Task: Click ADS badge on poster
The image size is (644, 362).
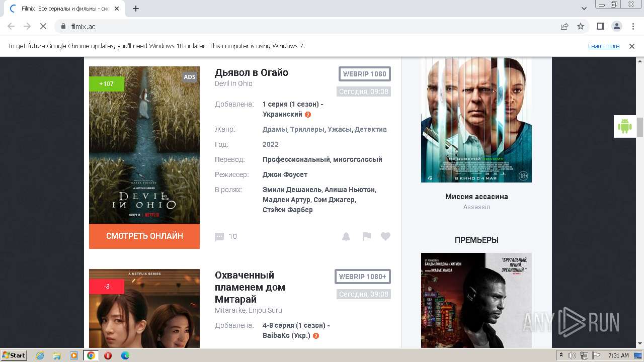Action: click(190, 77)
